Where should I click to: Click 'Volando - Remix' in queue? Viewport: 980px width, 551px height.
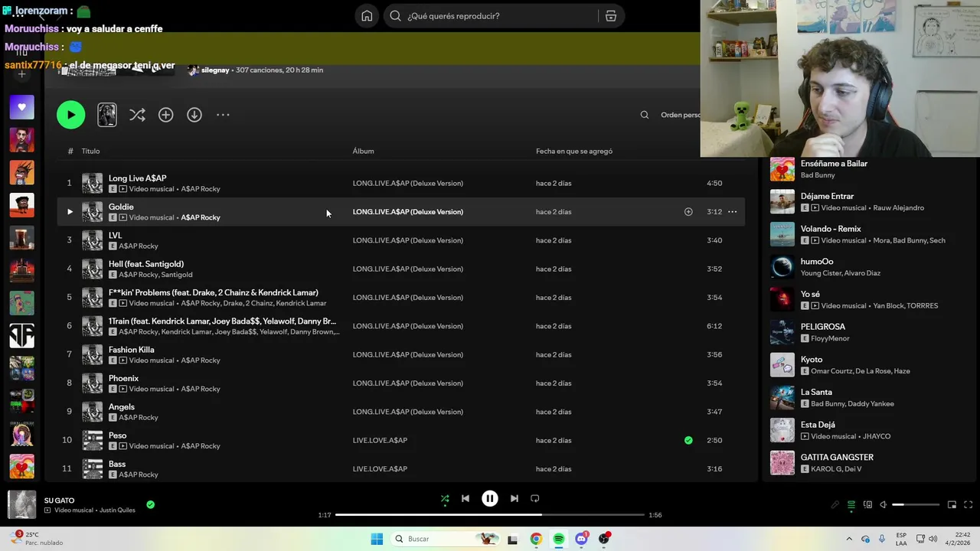coord(831,229)
